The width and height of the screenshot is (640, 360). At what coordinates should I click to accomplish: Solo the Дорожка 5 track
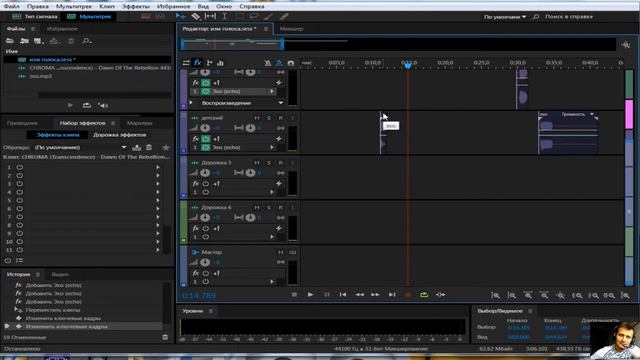[x=269, y=162]
